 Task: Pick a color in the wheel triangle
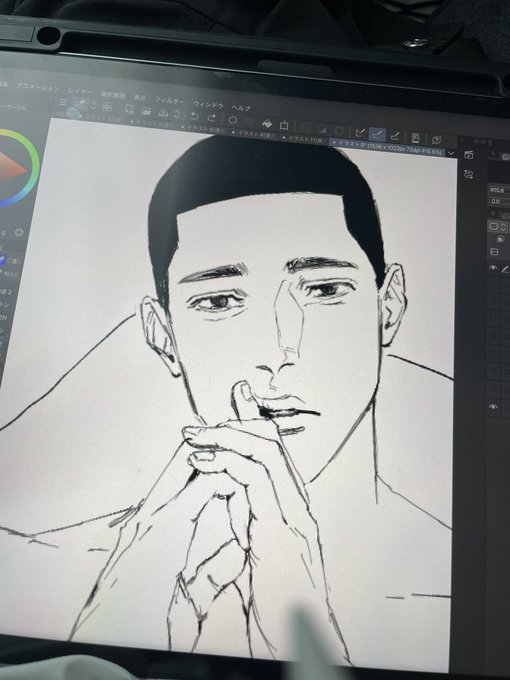tap(11, 170)
